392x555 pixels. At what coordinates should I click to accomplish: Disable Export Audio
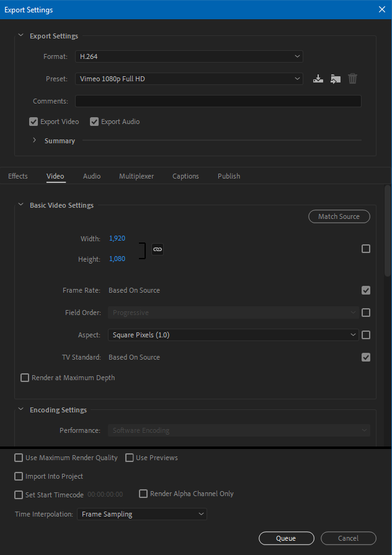(x=94, y=122)
